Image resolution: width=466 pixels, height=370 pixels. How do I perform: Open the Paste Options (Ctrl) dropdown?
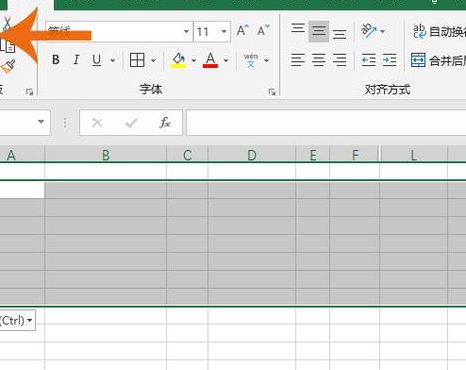point(17,321)
